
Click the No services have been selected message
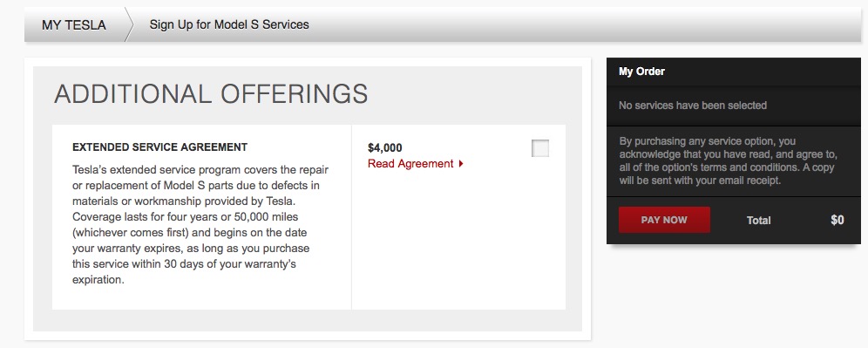[693, 106]
